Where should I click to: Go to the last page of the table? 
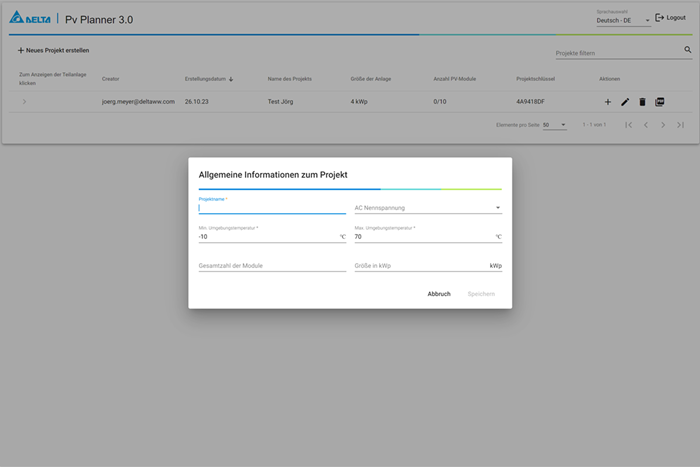click(x=681, y=125)
